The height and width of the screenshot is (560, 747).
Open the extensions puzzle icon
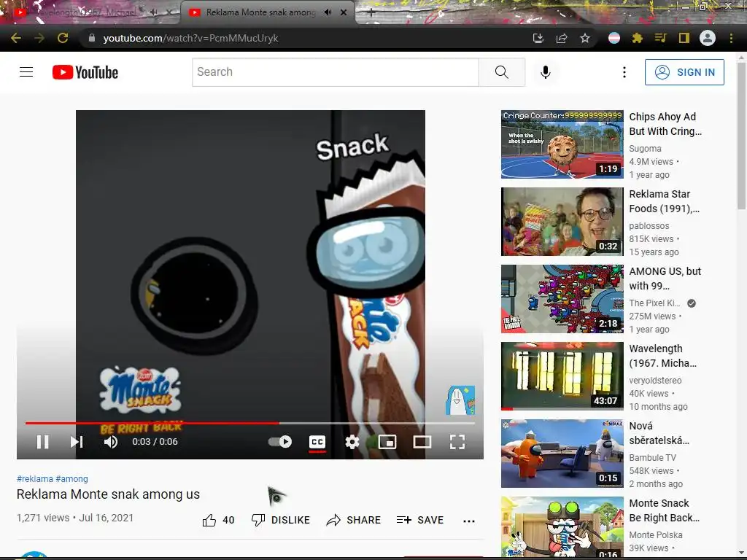[638, 38]
